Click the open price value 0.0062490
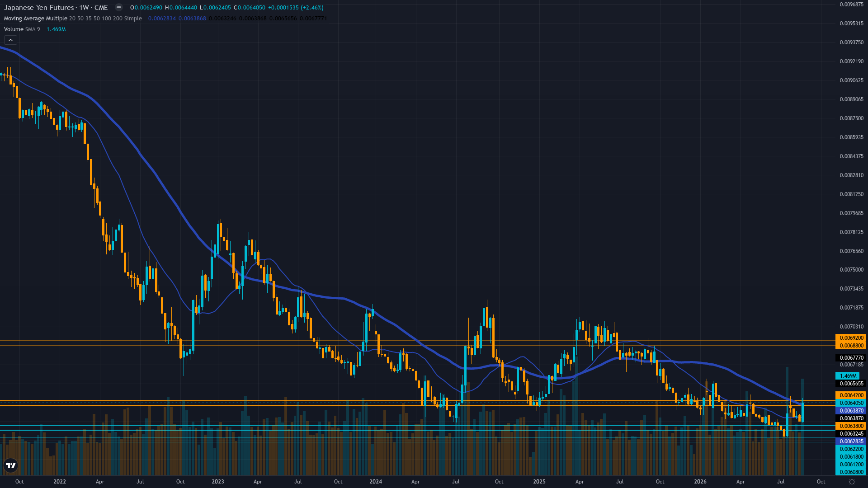The width and height of the screenshot is (868, 488). 148,8
